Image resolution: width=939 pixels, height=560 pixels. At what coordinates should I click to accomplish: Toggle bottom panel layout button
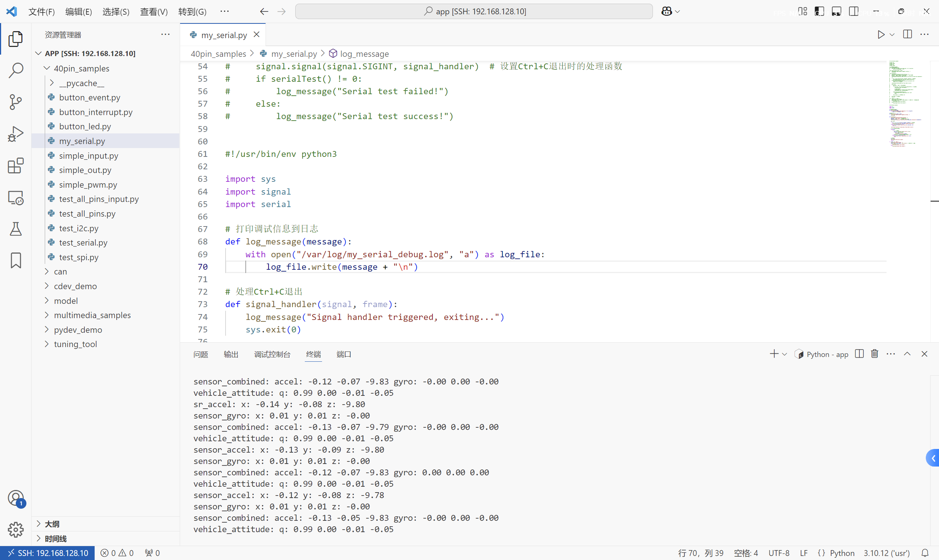pos(836,11)
